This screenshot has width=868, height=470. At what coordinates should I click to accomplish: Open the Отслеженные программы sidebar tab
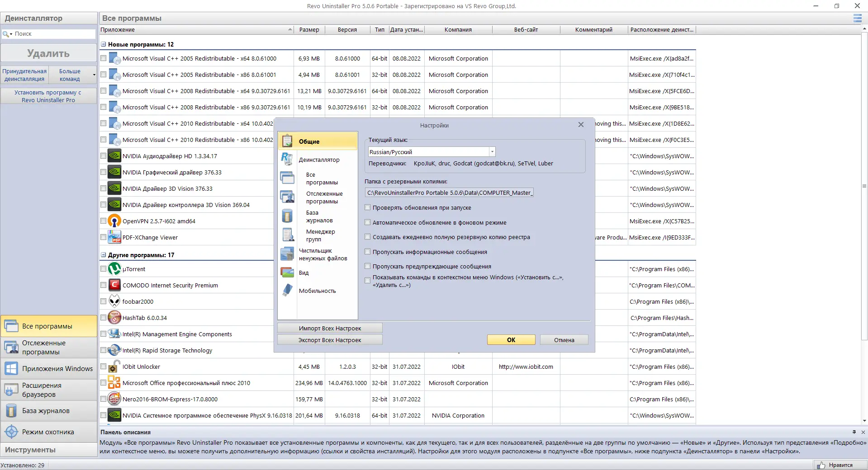point(49,347)
